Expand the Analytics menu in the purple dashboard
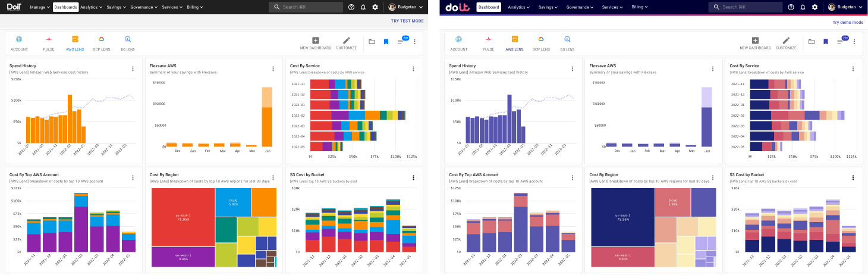This screenshot has width=868, height=275. coord(520,7)
